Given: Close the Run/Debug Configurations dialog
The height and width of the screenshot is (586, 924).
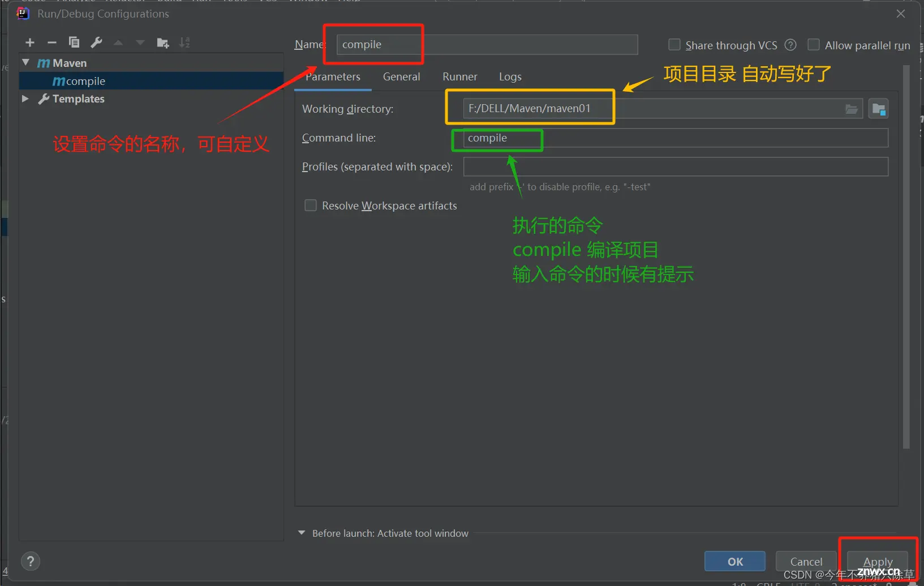Looking at the screenshot, I should click(901, 14).
